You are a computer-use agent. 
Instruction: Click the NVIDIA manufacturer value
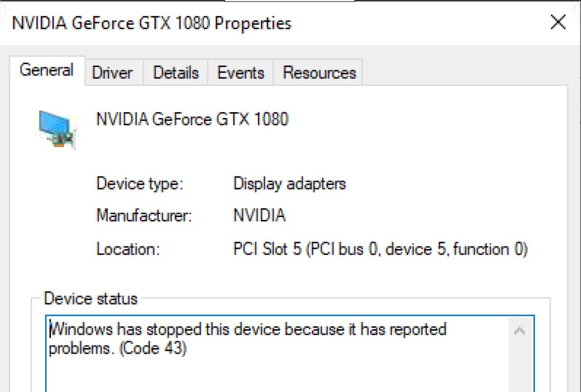click(x=259, y=216)
